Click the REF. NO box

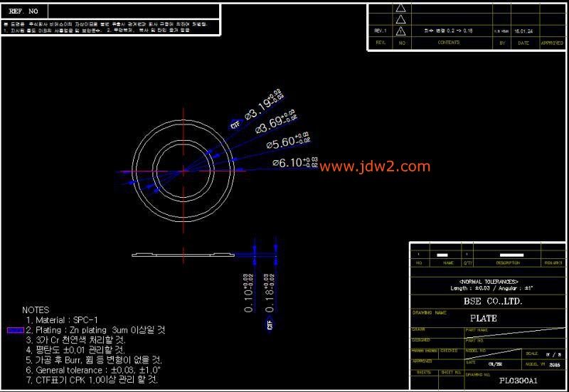click(x=28, y=11)
